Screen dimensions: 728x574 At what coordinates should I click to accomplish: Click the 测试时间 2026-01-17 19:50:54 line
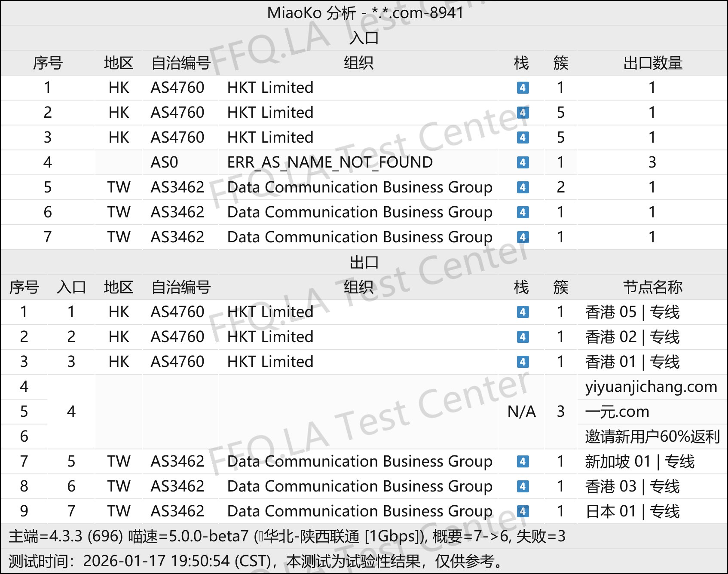256,561
